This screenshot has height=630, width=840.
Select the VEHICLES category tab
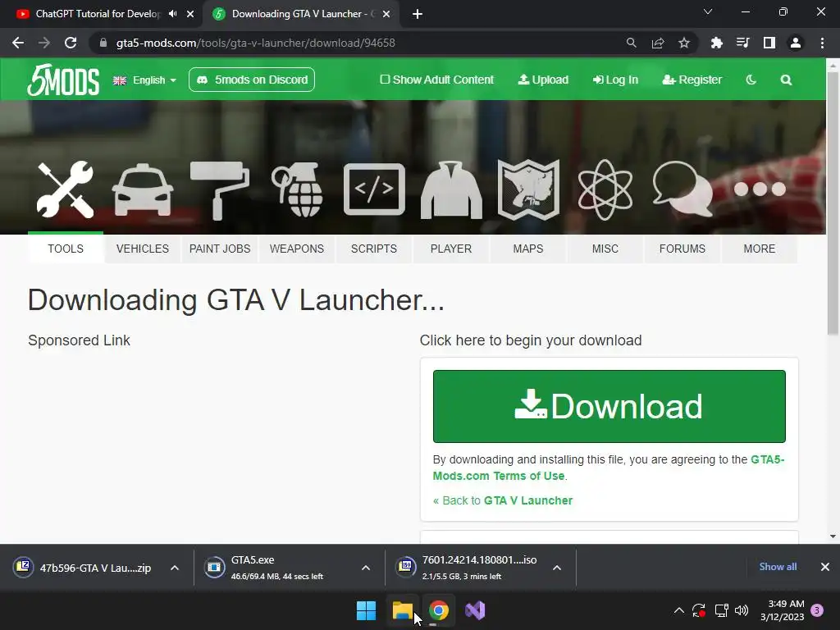[143, 249]
